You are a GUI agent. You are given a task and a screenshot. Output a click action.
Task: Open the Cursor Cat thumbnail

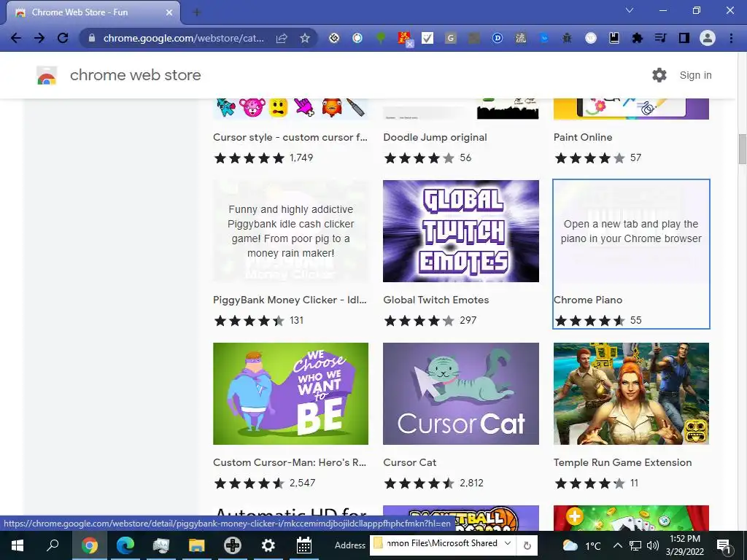461,393
